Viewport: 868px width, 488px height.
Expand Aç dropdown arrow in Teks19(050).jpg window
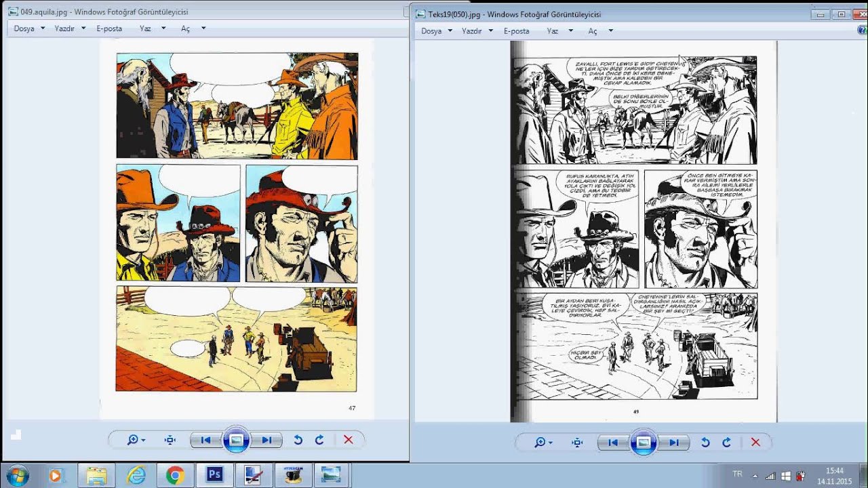[611, 31]
